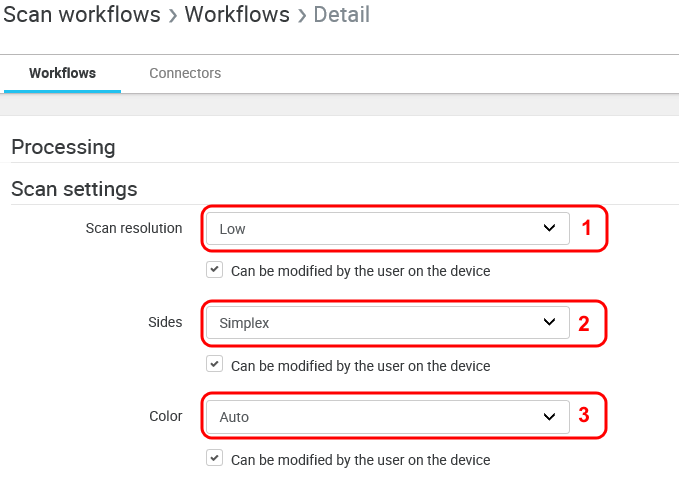The image size is (679, 493).
Task: Click the chevron arrow in Sides field
Action: pos(549,322)
